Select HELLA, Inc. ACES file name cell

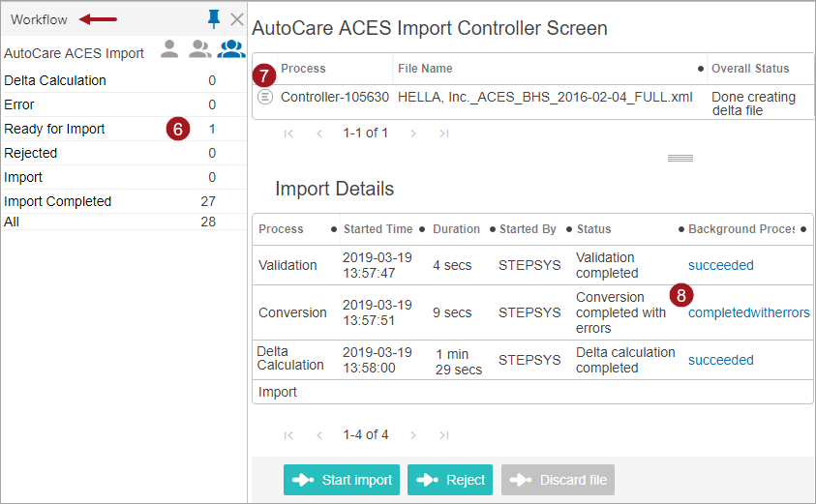pyautogui.click(x=545, y=98)
